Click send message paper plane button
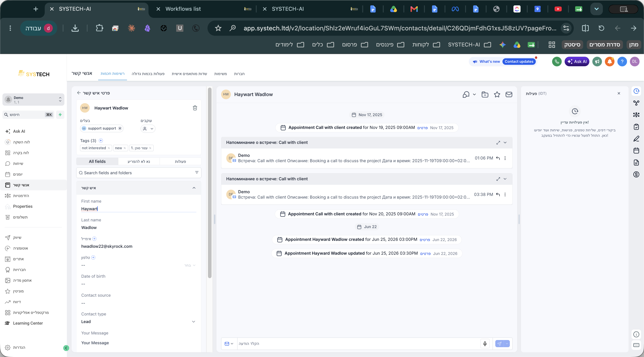 tap(499, 344)
